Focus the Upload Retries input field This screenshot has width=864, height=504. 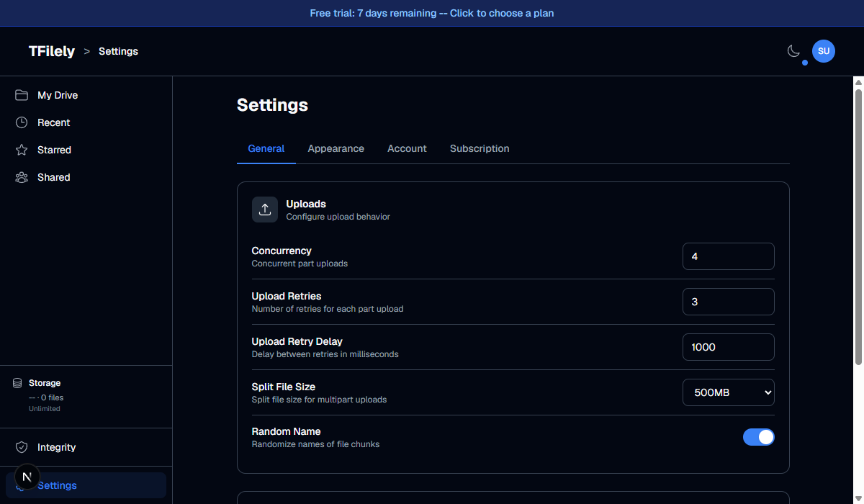(729, 302)
